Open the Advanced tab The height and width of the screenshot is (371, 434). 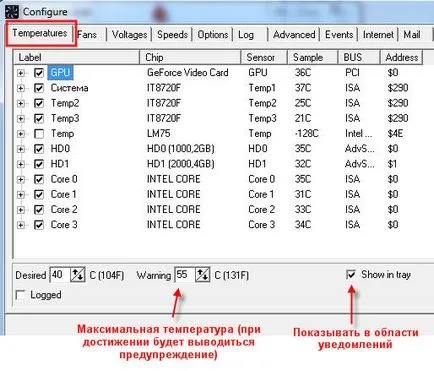(x=294, y=35)
